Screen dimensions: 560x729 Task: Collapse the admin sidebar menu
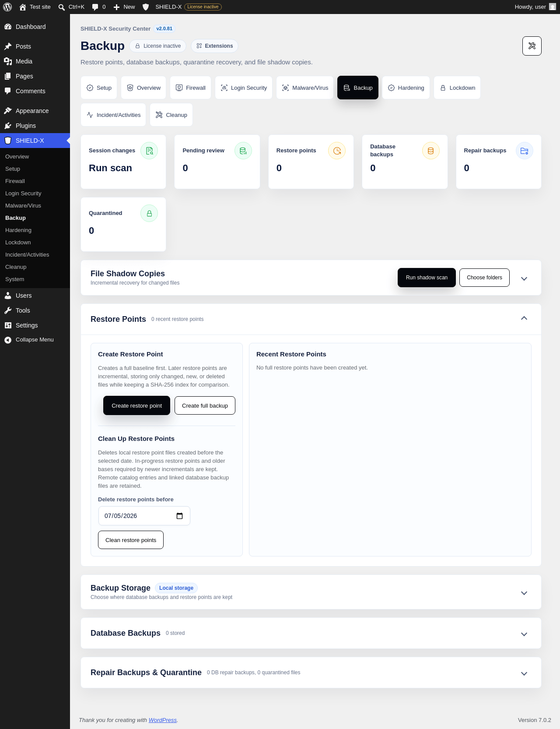(35, 340)
